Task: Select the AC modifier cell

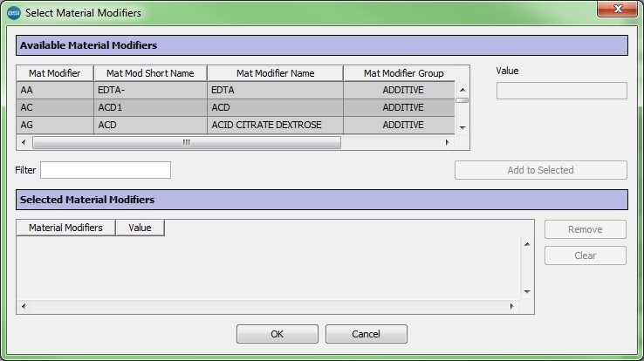Action: coord(55,107)
